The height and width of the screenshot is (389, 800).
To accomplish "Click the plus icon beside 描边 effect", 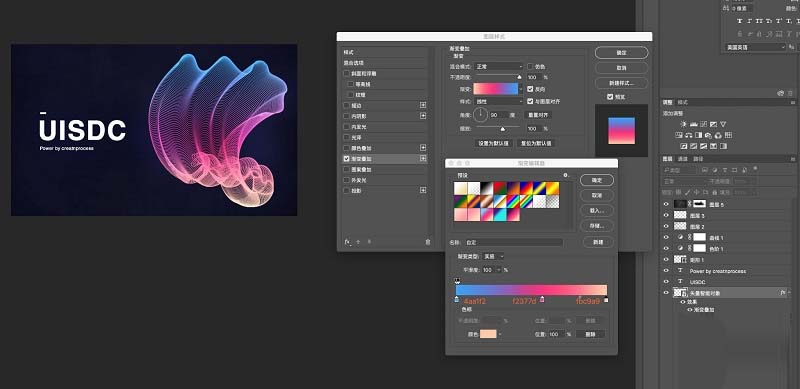I will tap(423, 105).
